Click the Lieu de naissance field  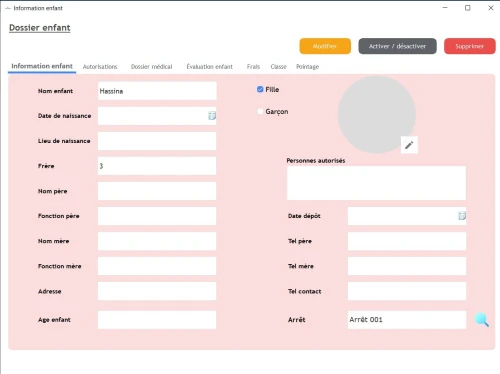click(x=157, y=141)
